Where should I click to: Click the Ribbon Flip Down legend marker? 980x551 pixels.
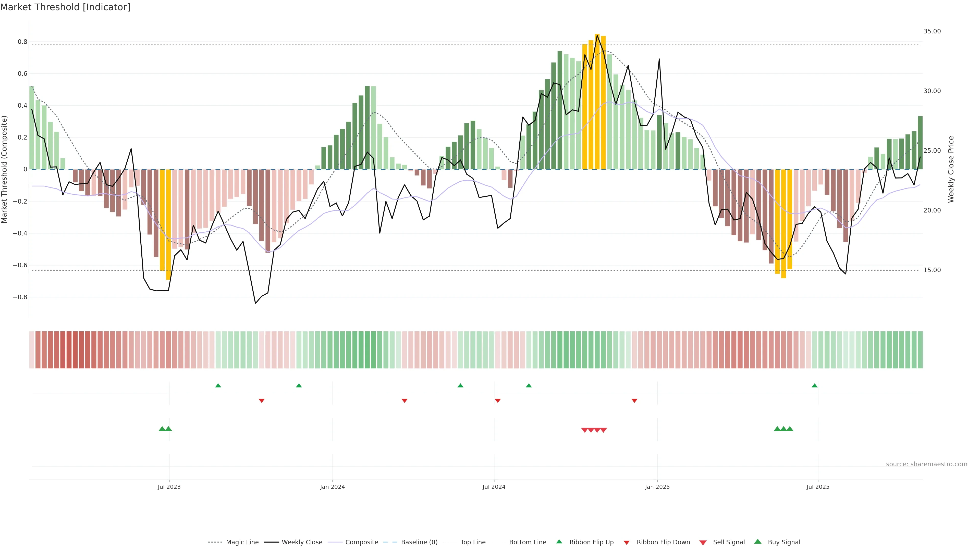click(627, 543)
